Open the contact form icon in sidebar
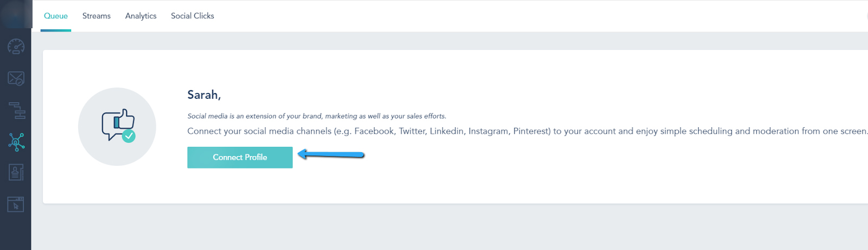868x250 pixels. pyautogui.click(x=16, y=173)
